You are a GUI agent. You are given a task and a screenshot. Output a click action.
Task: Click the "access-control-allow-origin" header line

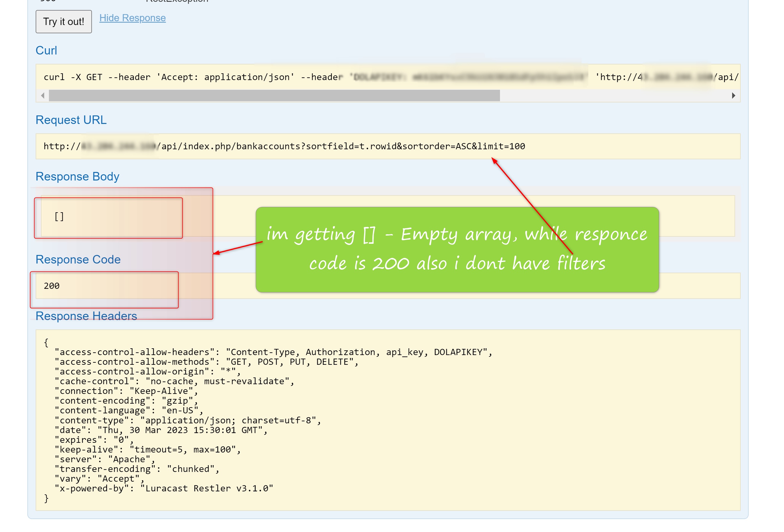point(148,372)
